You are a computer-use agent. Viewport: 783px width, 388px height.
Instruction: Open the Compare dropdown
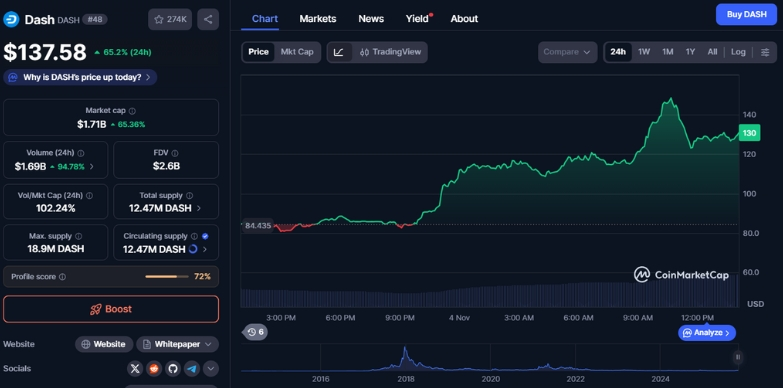pyautogui.click(x=567, y=52)
